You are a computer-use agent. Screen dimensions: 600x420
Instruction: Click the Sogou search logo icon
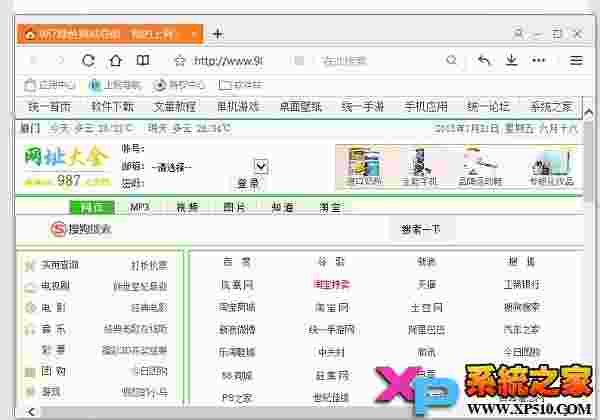58,229
